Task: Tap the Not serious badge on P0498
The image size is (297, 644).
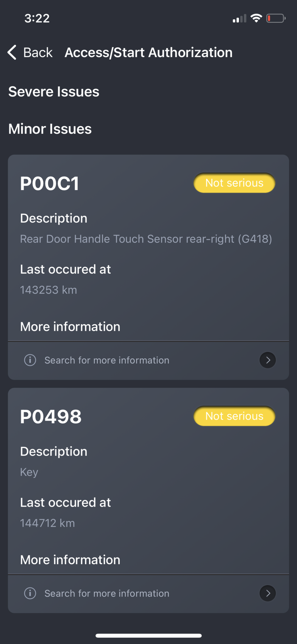Action: (234, 416)
